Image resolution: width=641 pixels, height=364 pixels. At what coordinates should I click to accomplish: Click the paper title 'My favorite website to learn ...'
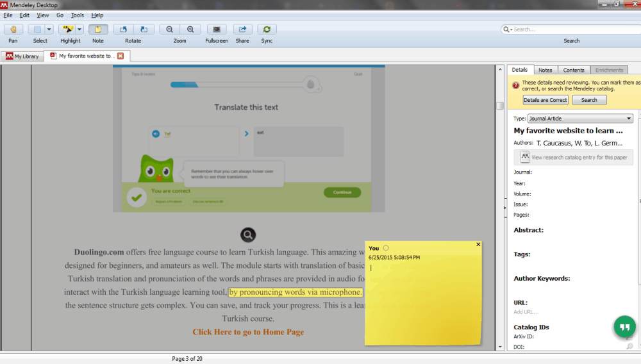pos(568,131)
